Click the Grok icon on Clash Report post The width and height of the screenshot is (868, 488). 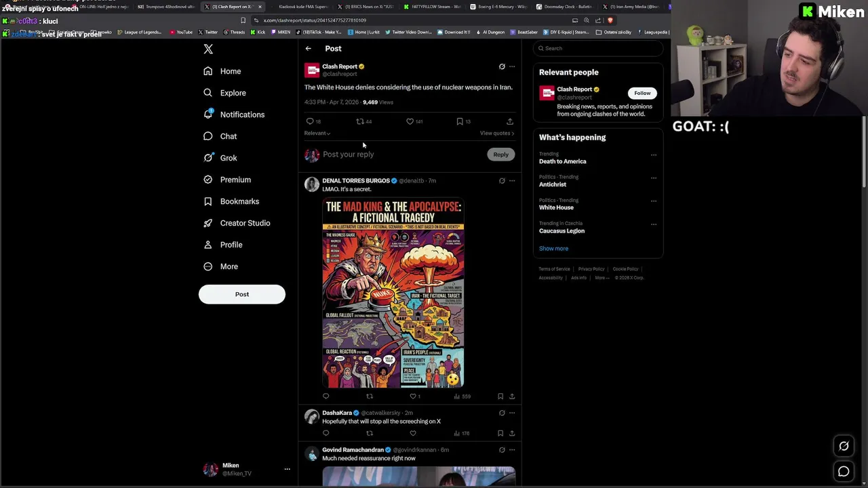coord(502,66)
